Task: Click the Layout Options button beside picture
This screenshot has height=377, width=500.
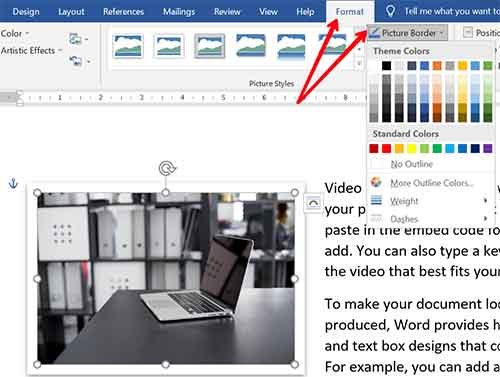Action: click(x=312, y=203)
